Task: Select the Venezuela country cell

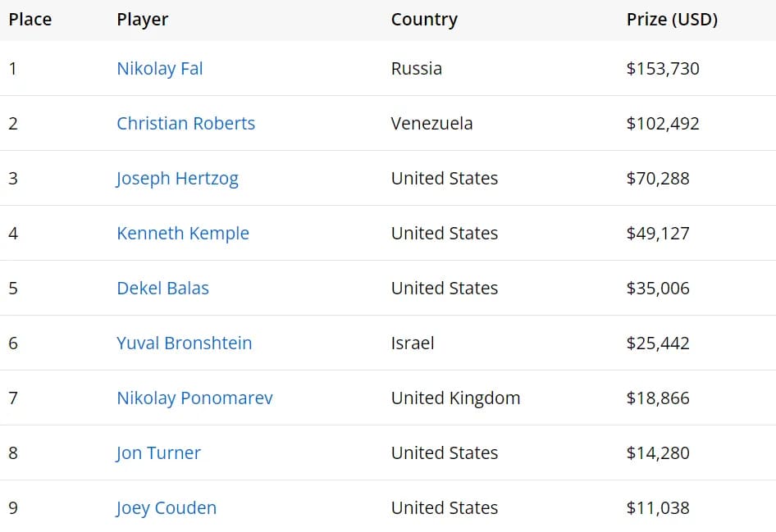Action: (431, 123)
